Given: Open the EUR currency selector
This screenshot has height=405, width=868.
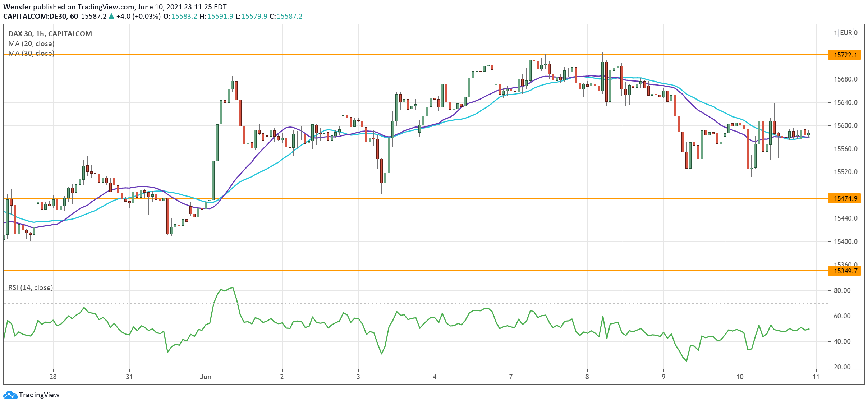Looking at the screenshot, I should point(846,33).
